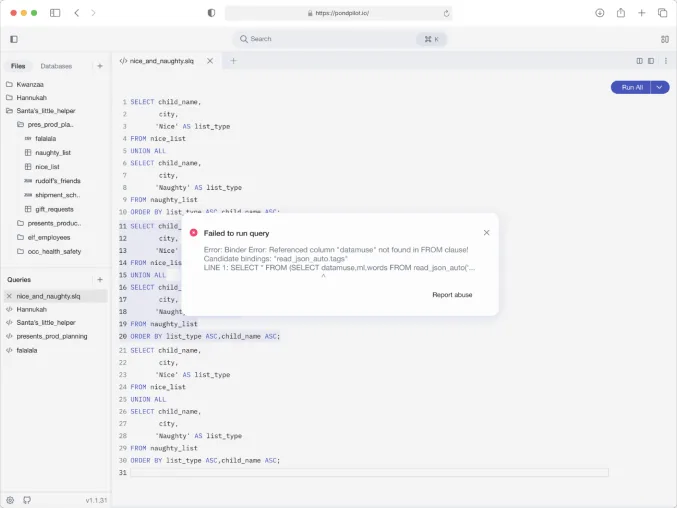The image size is (677, 508).
Task: Open rudolf's_friends file
Action: 58,181
